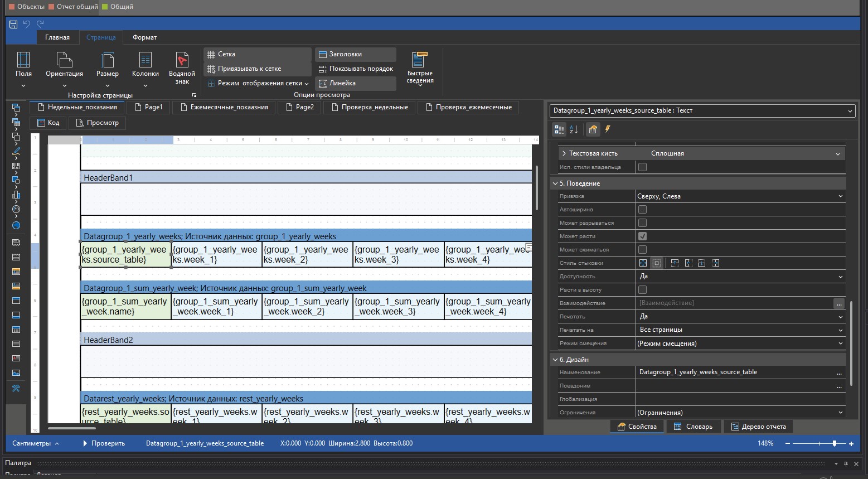Click the undo arrow icon

(27, 24)
